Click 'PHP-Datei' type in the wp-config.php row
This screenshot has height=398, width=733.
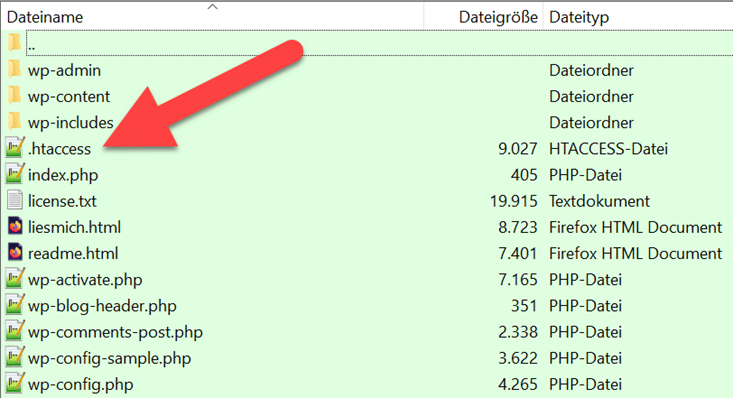click(x=585, y=384)
